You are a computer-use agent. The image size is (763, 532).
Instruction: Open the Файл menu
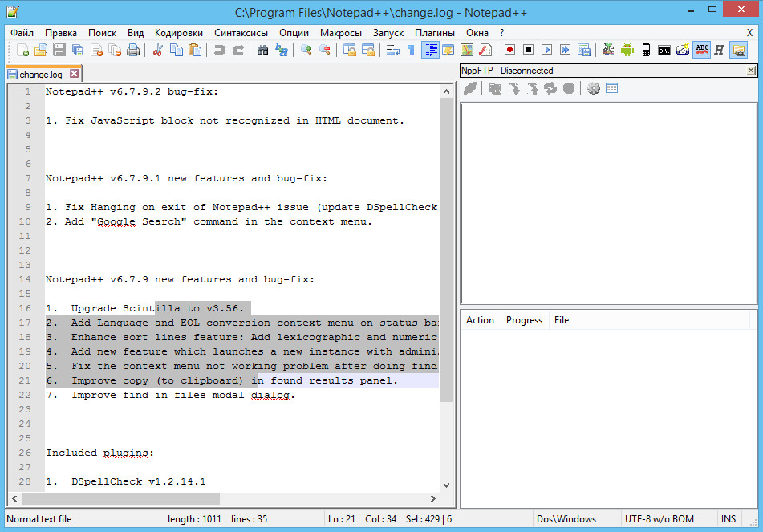(x=22, y=33)
